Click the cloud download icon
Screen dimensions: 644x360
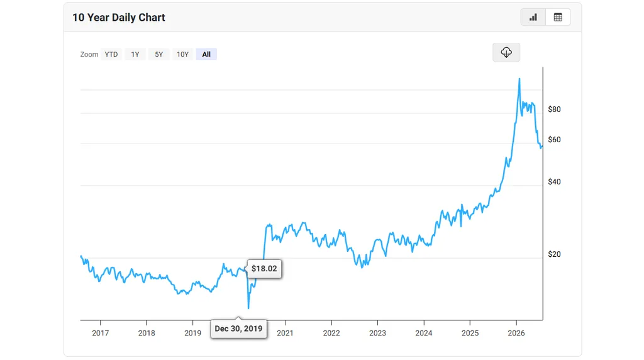pos(506,52)
